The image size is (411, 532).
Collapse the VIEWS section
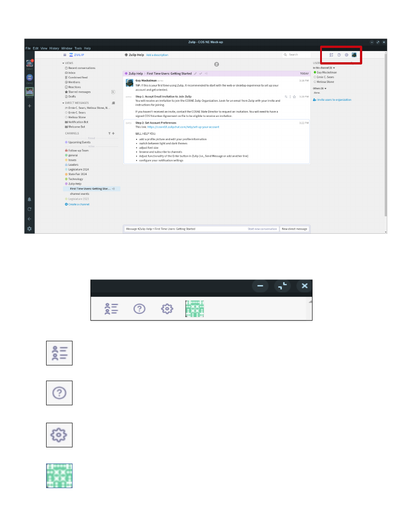pyautogui.click(x=63, y=63)
